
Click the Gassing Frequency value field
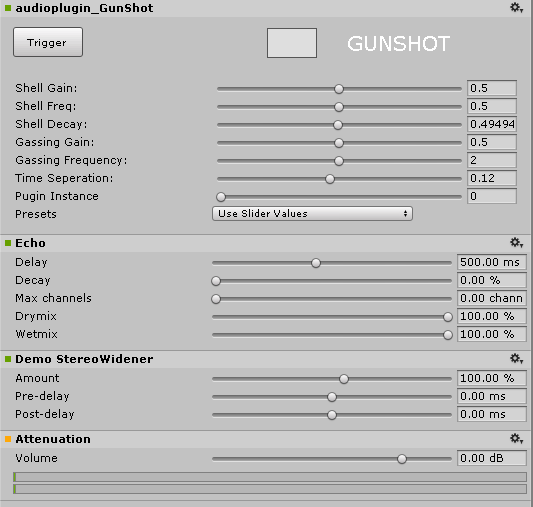pos(492,160)
